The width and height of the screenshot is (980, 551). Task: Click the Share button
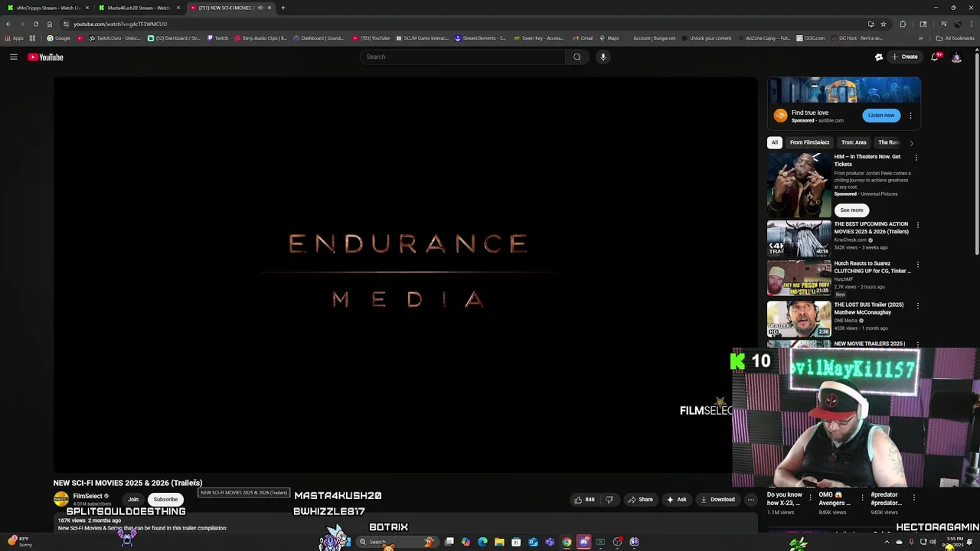[x=640, y=500]
